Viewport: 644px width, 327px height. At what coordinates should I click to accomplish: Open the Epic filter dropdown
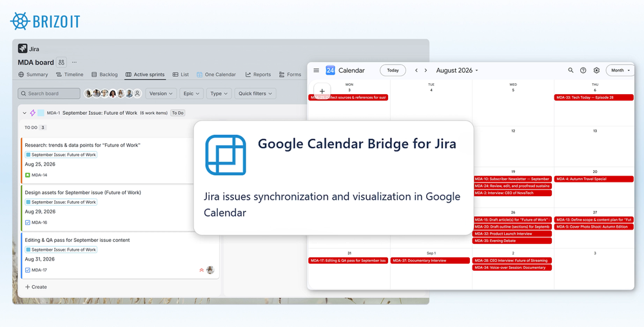click(x=191, y=94)
